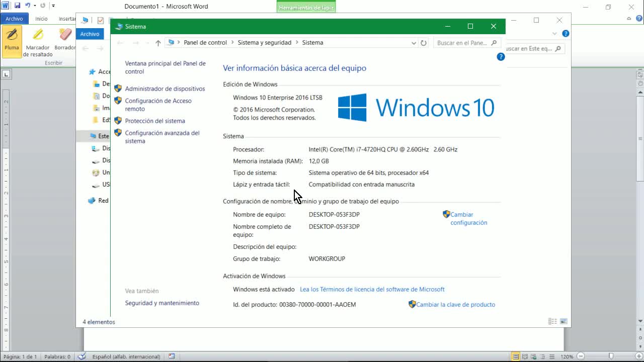Open Lea los Términos de licencia link

tap(372, 289)
